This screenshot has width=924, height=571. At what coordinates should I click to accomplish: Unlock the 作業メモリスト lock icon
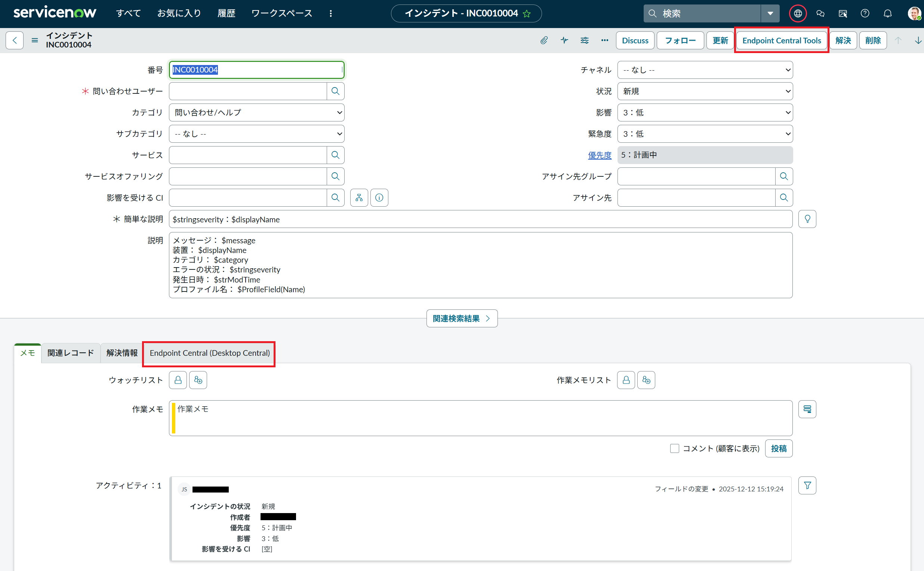(626, 380)
